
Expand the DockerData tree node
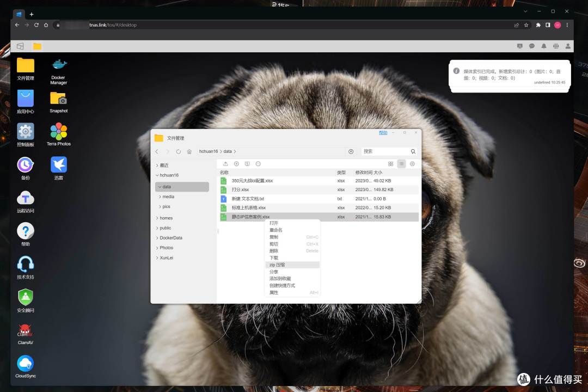pos(157,238)
